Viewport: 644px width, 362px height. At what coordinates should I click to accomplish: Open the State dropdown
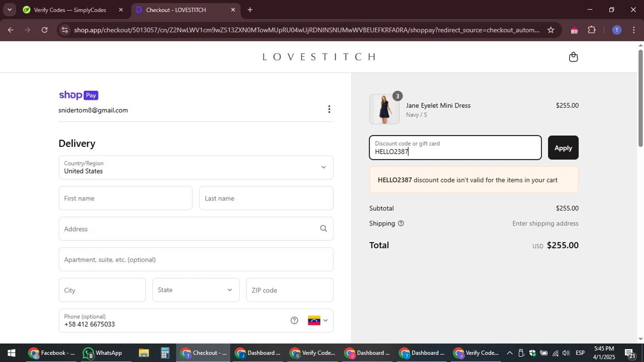click(x=196, y=290)
